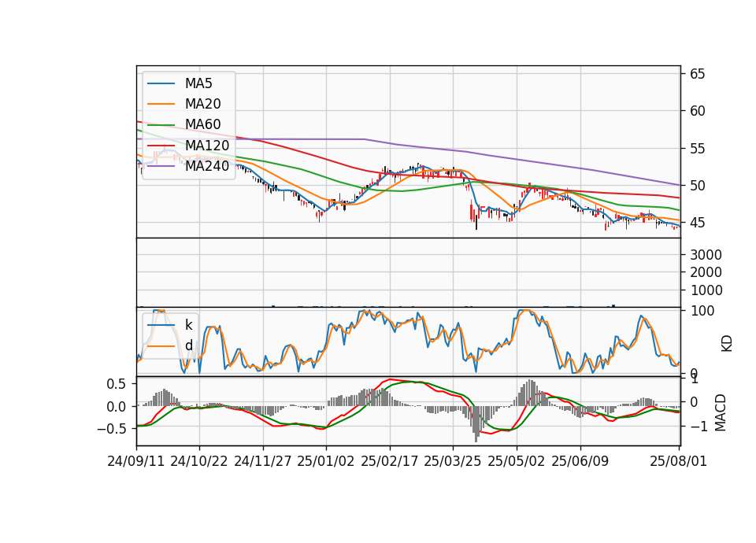Click the KD axis title
The height and width of the screenshot is (543, 756).
[727, 344]
